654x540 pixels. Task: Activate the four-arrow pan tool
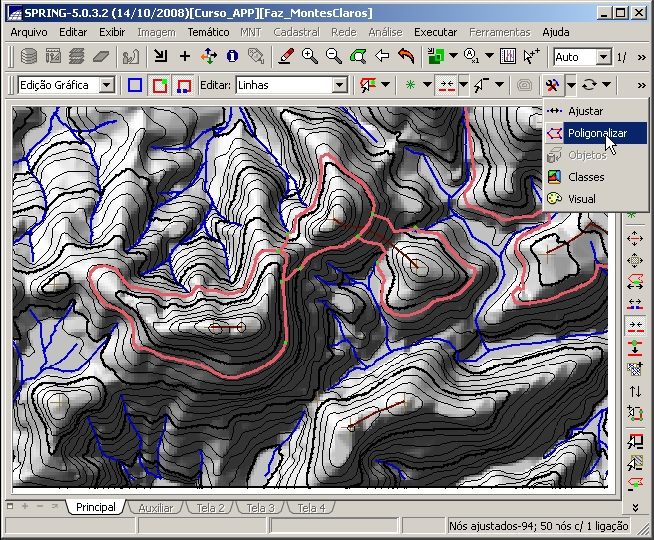coord(208,57)
